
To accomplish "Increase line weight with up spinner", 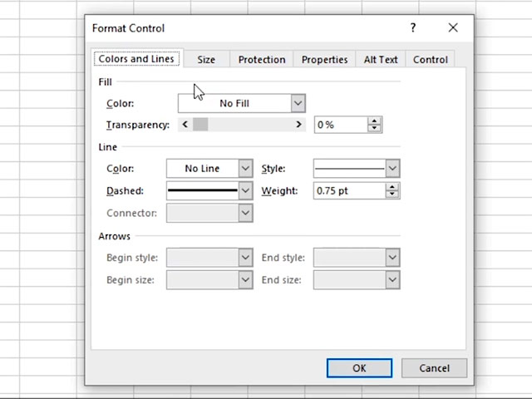I will [392, 187].
